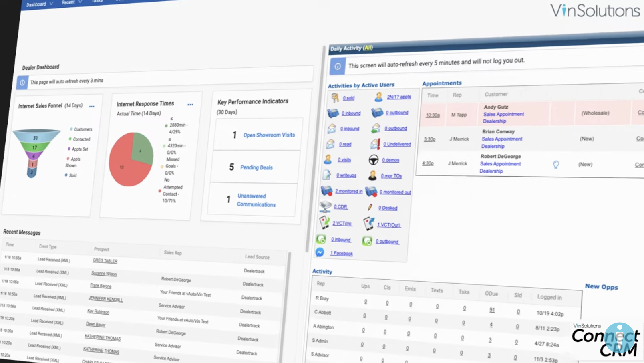Click the phone icon beside 0 outbound calls
Viewport: 644px width, 363px height.
click(x=377, y=113)
